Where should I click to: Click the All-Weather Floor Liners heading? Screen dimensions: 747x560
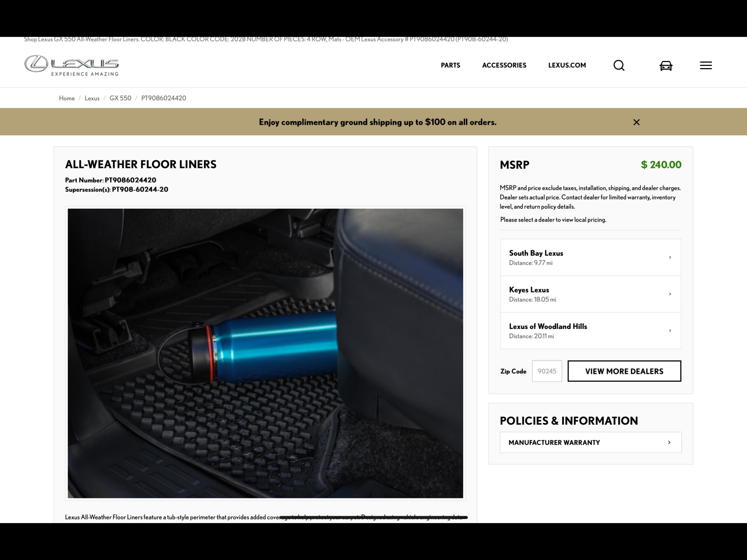click(x=141, y=164)
